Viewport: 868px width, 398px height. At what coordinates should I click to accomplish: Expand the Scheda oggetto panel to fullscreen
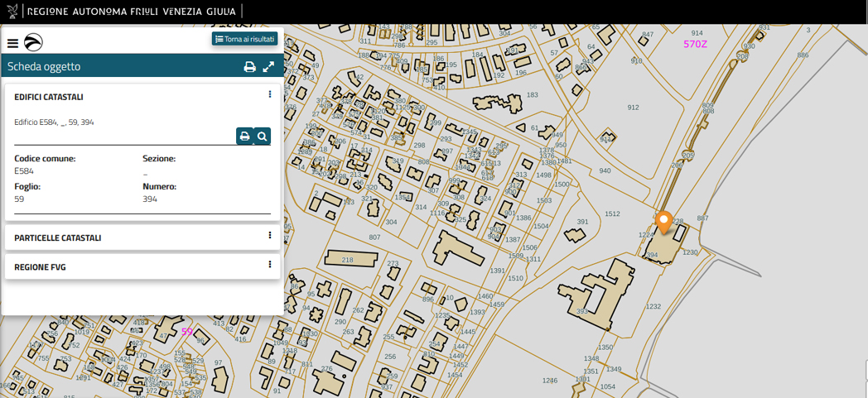pos(268,67)
